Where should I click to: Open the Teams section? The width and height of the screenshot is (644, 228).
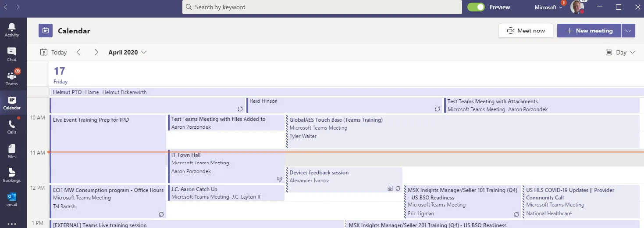[x=12, y=78]
